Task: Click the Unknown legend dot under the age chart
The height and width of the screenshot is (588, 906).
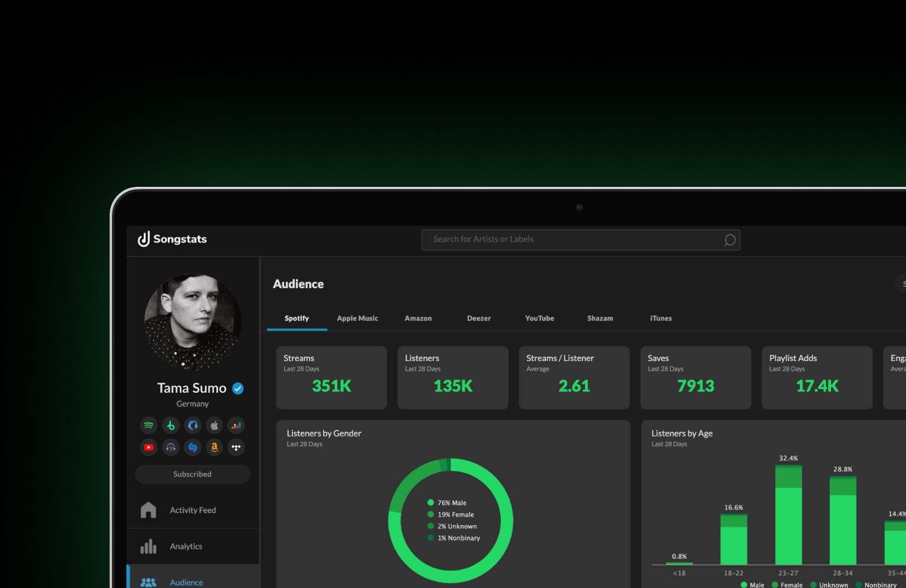Action: coord(814,584)
